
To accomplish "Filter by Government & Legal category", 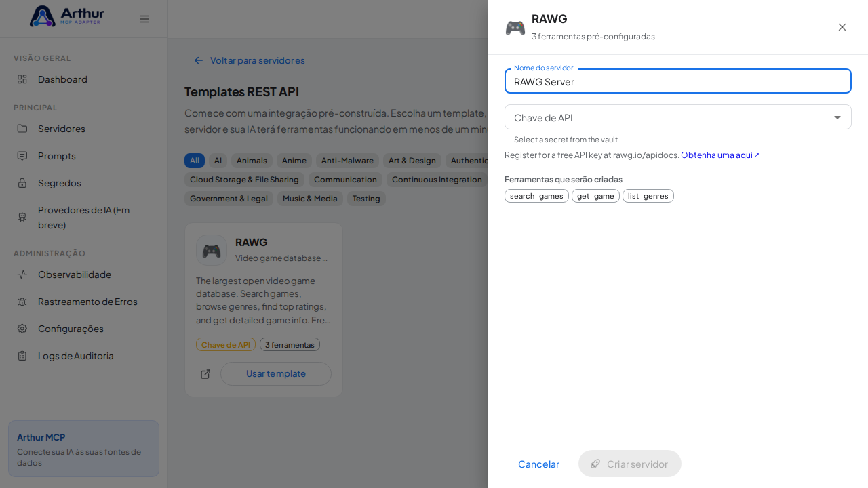I will coord(229,199).
